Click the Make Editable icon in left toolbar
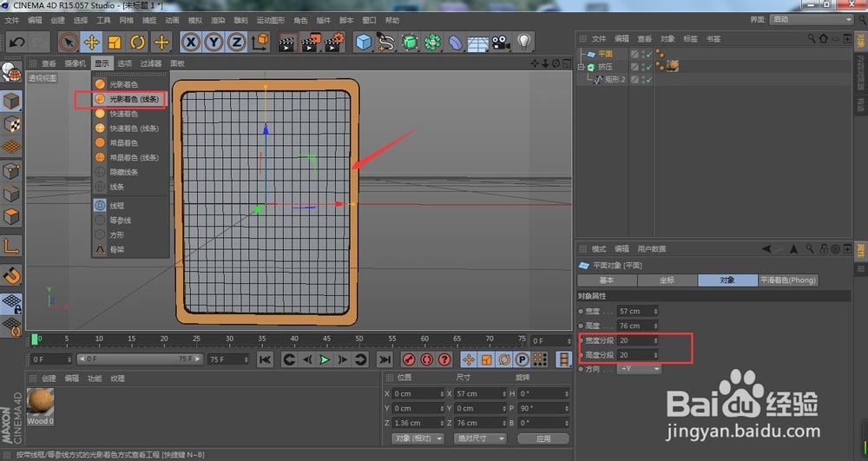Screen dimensions: 868x461 pos(11,73)
